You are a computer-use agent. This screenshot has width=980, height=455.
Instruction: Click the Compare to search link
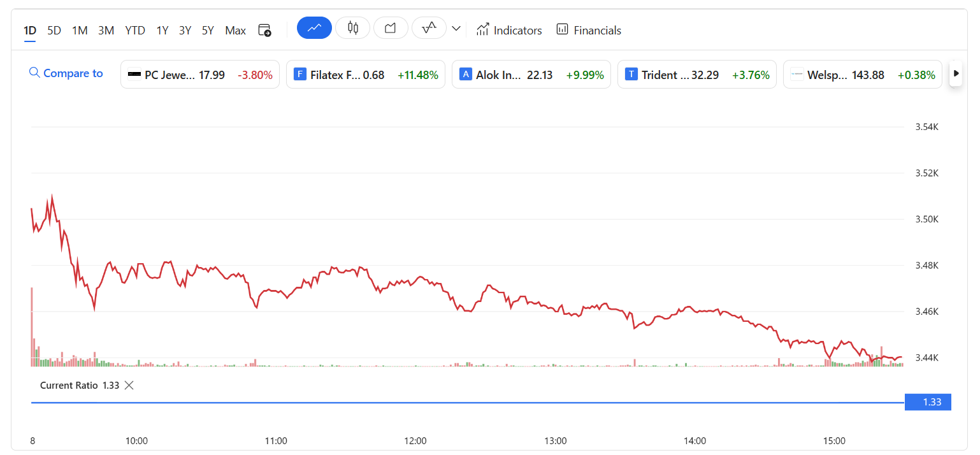coord(66,73)
